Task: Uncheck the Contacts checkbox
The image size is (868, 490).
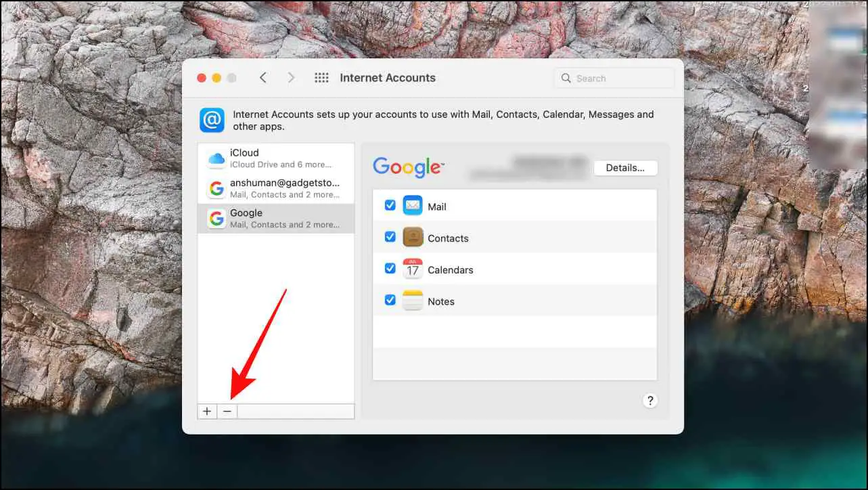Action: point(390,237)
